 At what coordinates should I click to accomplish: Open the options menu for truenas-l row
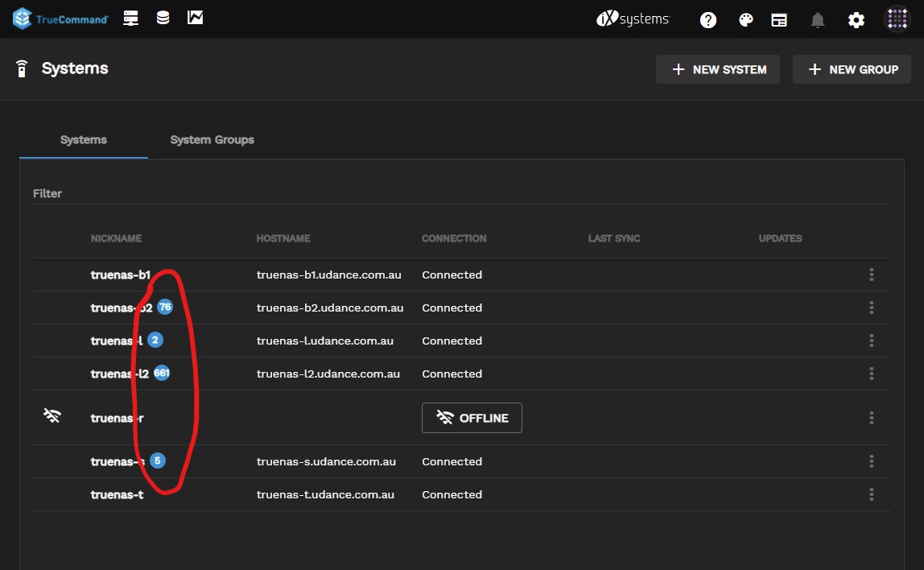[x=872, y=341]
